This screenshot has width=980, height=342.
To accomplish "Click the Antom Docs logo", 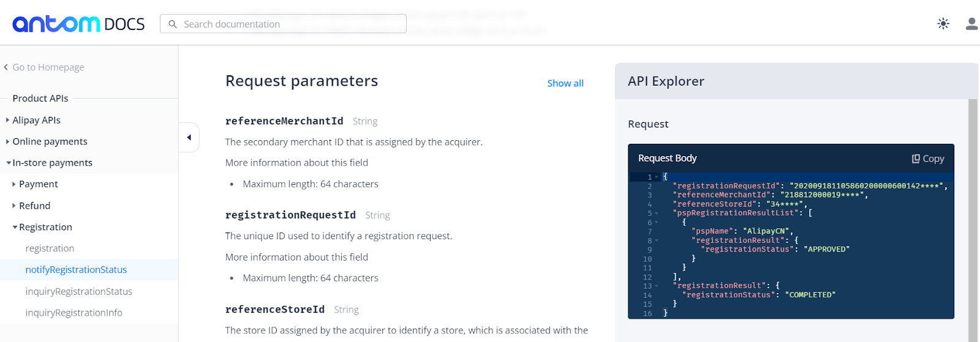I will (78, 24).
